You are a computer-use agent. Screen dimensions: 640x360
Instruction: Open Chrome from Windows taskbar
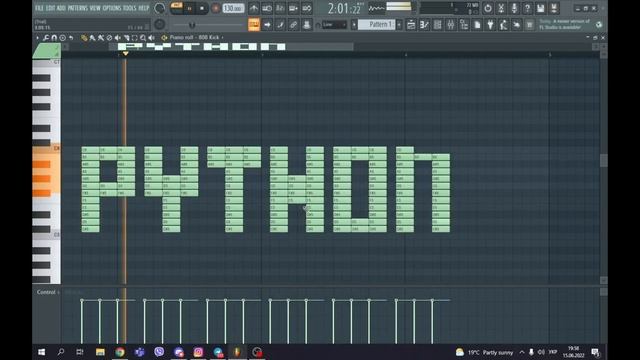120,352
